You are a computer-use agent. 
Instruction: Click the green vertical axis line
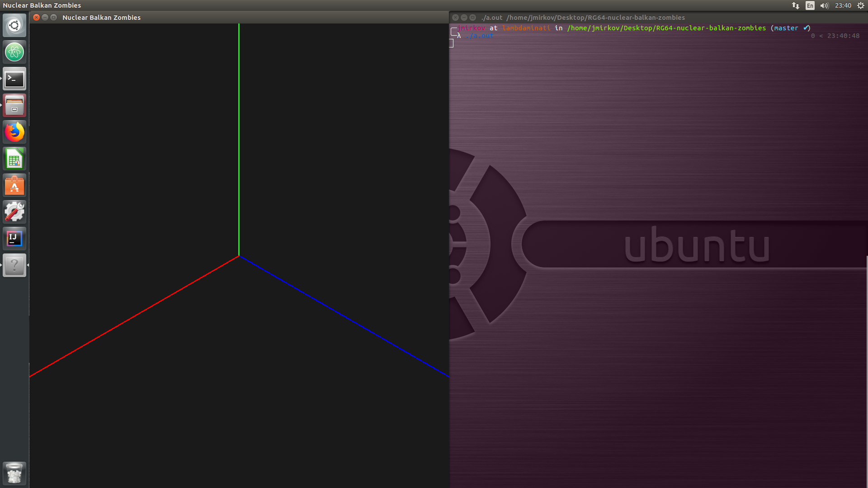(239, 136)
